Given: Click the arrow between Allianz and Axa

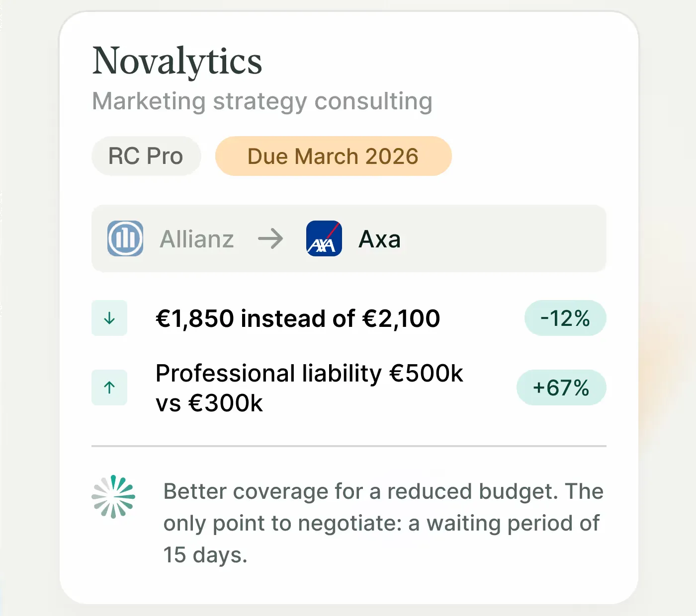Looking at the screenshot, I should tap(270, 239).
